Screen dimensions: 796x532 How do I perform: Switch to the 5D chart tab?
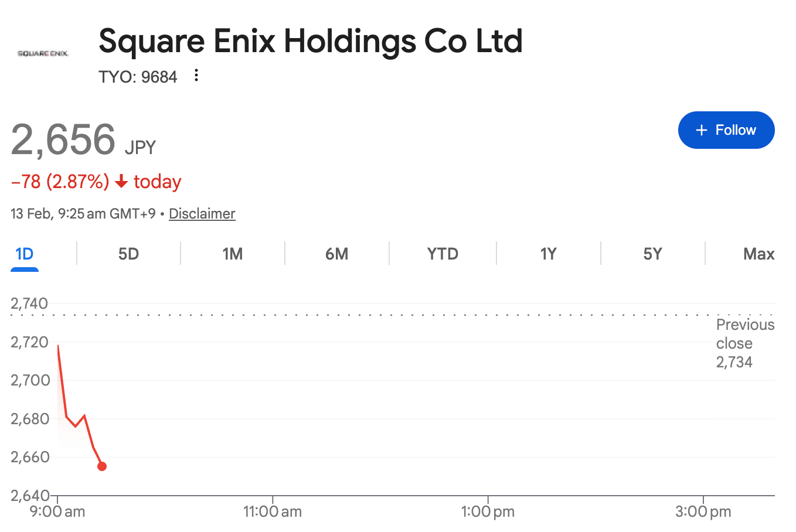click(x=128, y=254)
